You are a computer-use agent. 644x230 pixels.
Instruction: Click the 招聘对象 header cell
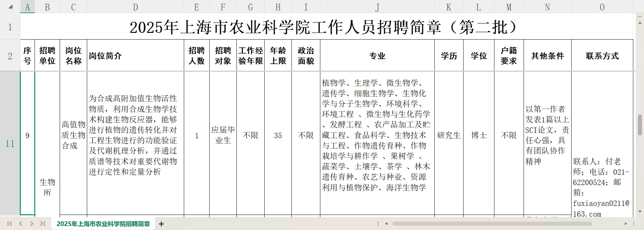[x=223, y=56]
